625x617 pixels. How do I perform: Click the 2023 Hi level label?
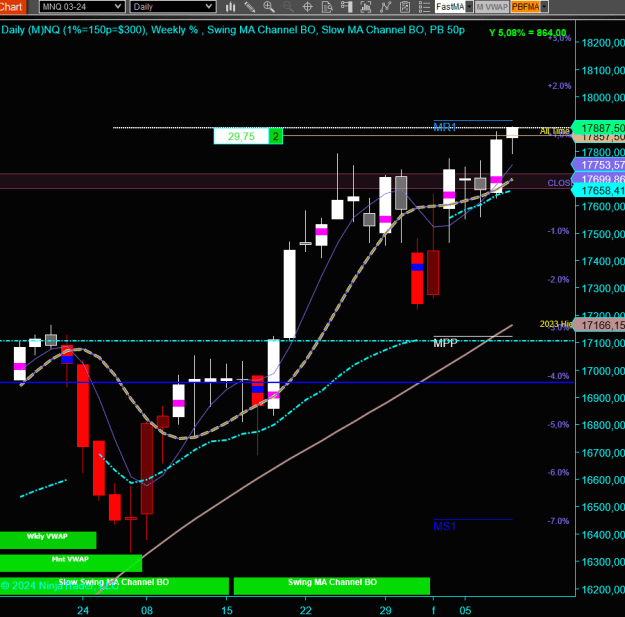[556, 324]
